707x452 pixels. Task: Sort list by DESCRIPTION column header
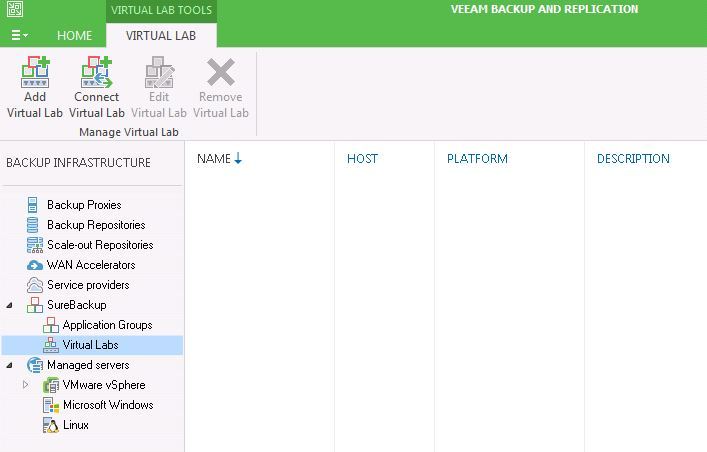(x=633, y=159)
